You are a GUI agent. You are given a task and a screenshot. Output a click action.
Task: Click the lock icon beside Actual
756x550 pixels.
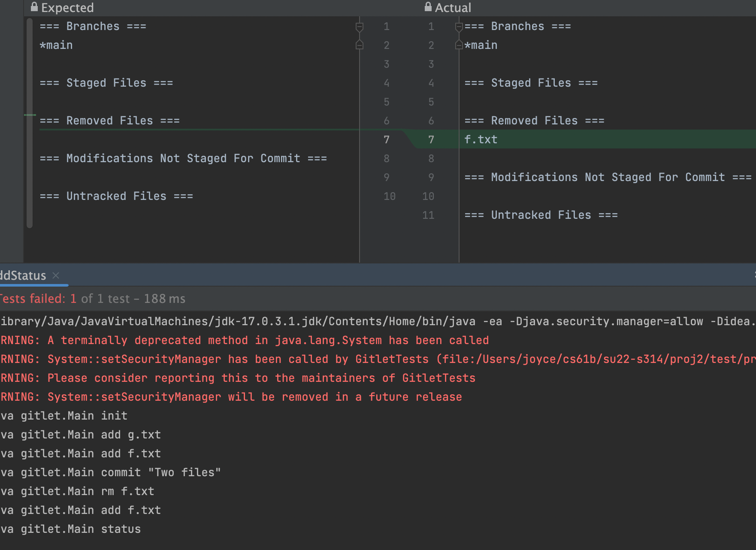click(428, 7)
